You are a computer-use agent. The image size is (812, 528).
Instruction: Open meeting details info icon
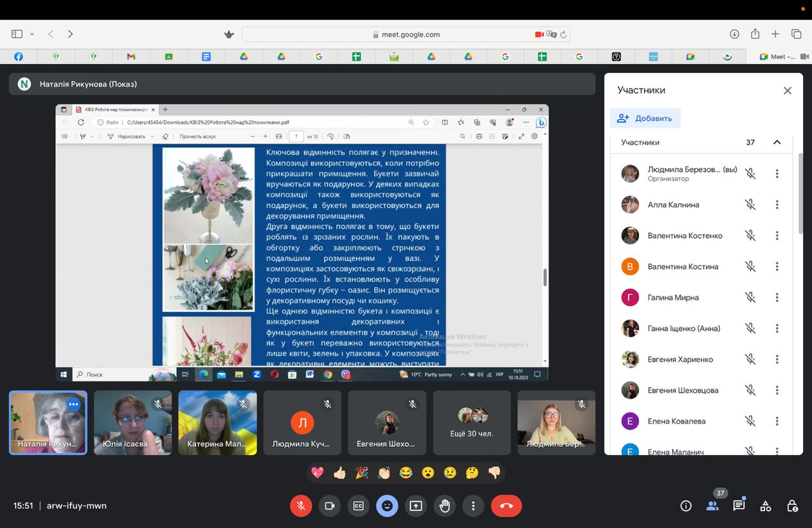tap(686, 506)
